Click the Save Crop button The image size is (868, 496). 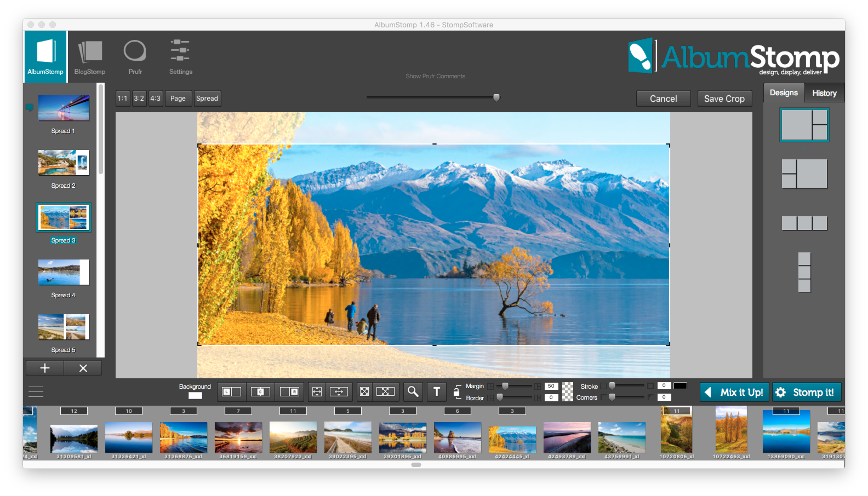[724, 99]
